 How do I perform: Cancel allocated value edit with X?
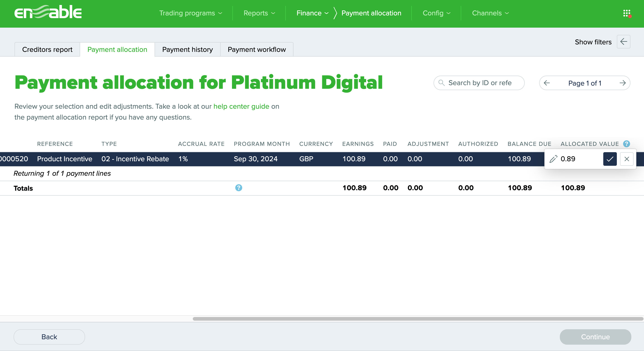click(627, 159)
